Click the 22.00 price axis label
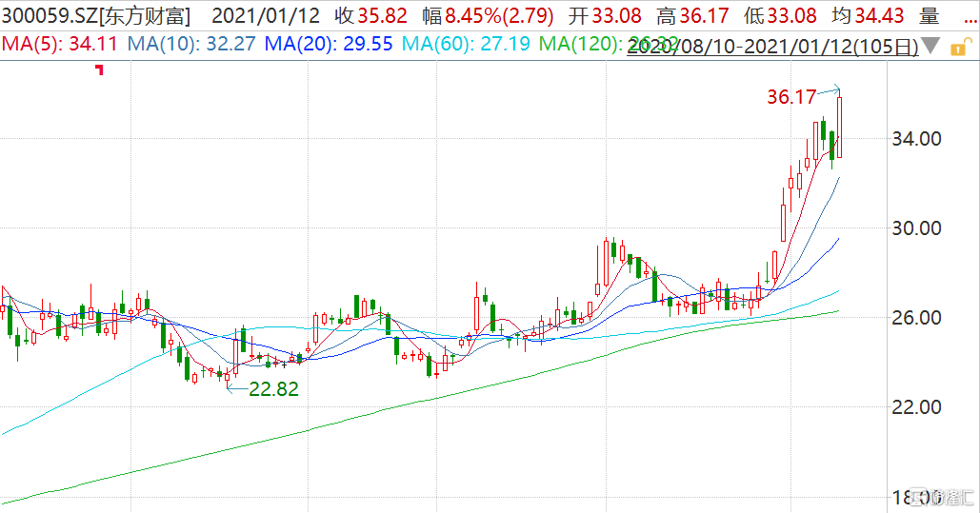The width and height of the screenshot is (980, 513). [x=916, y=406]
